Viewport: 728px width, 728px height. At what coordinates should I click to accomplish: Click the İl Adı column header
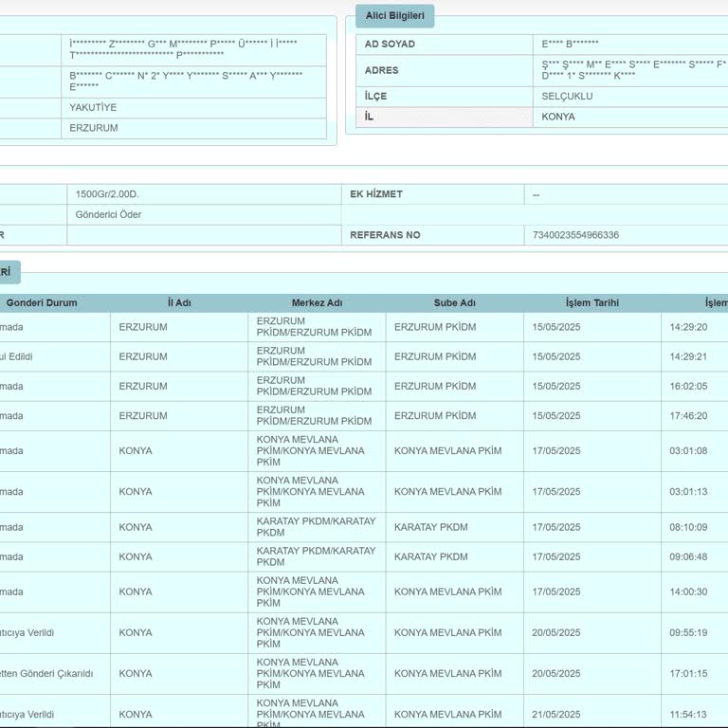[x=179, y=302]
